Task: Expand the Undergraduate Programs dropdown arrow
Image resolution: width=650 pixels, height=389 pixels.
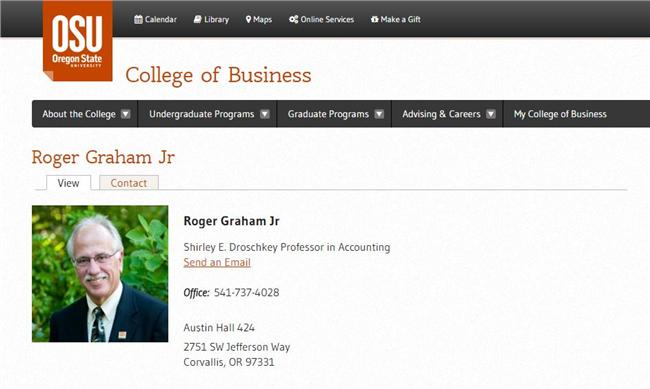Action: pyautogui.click(x=264, y=114)
